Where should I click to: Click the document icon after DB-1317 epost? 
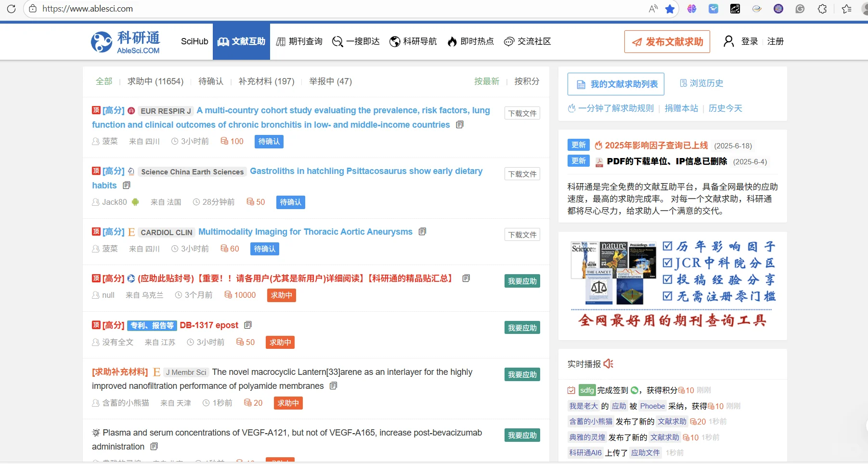coord(248,325)
